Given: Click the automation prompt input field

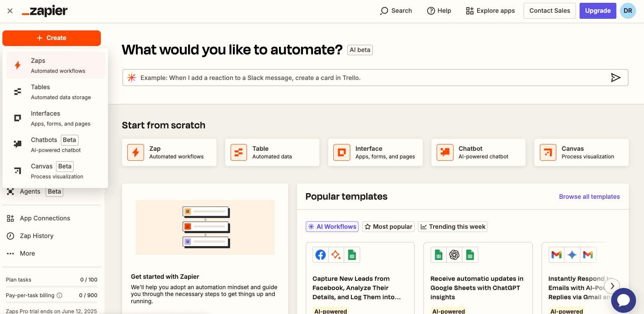Looking at the screenshot, I should click(x=368, y=78).
